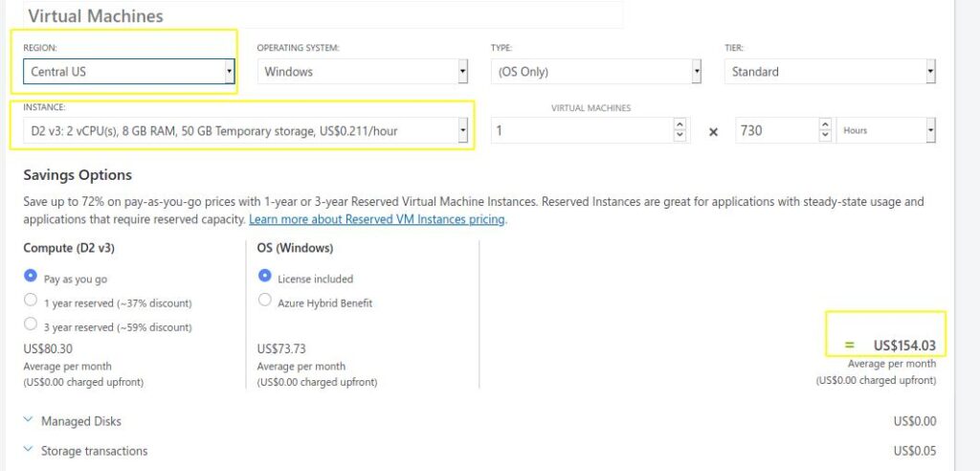Select the Azure Hybrid Benefit option
The width and height of the screenshot is (980, 471).
pyautogui.click(x=264, y=300)
